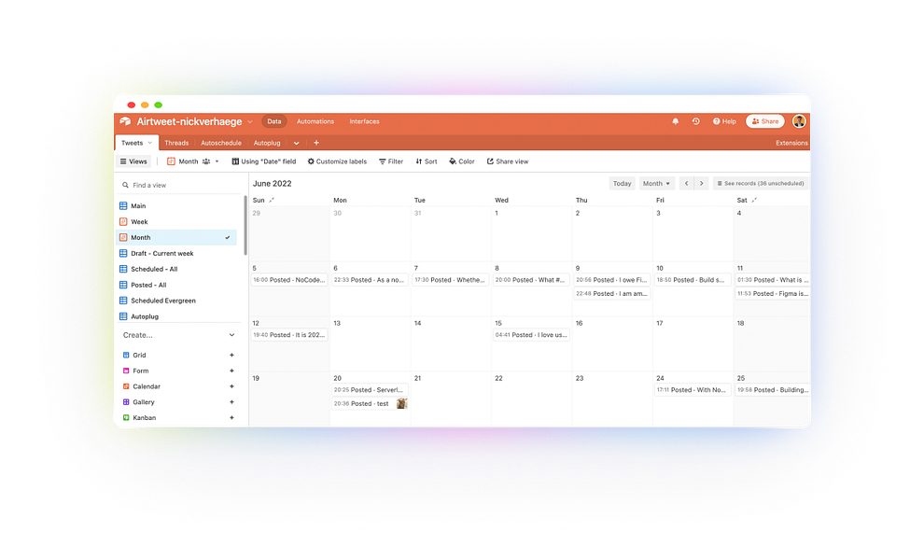924x560 pixels.
Task: Collapse the Create... section
Action: coord(231,335)
